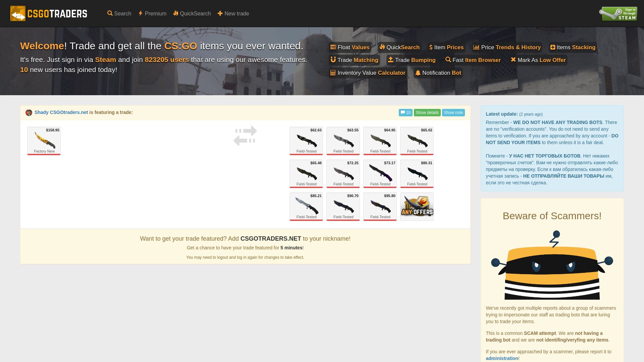Select the $90.70 Field-Tested knife
Screen dimensions: 644x362
click(343, 206)
